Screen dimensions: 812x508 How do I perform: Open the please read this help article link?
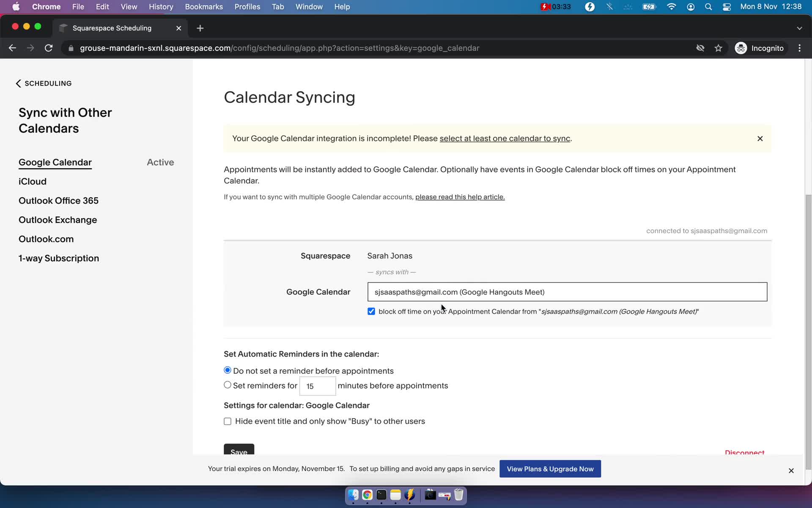coord(460,197)
